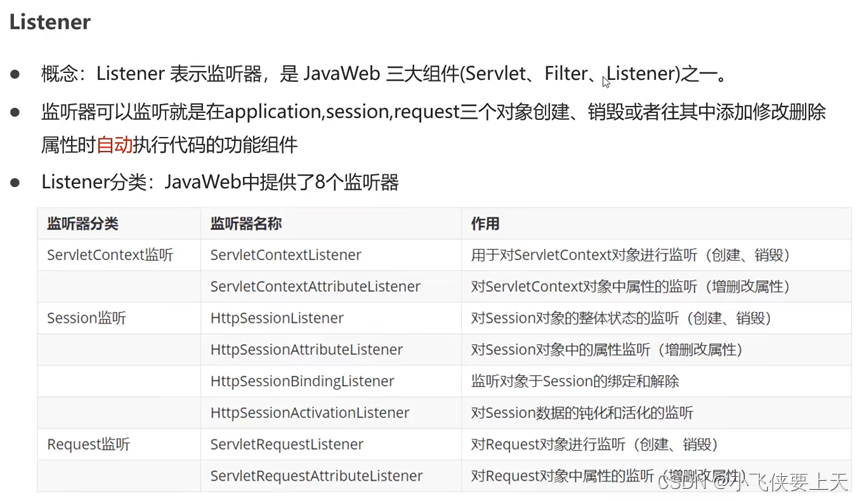Image resolution: width=864 pixels, height=501 pixels.
Task: Click the ServletContextAttributeListener name cell
Action: [315, 287]
